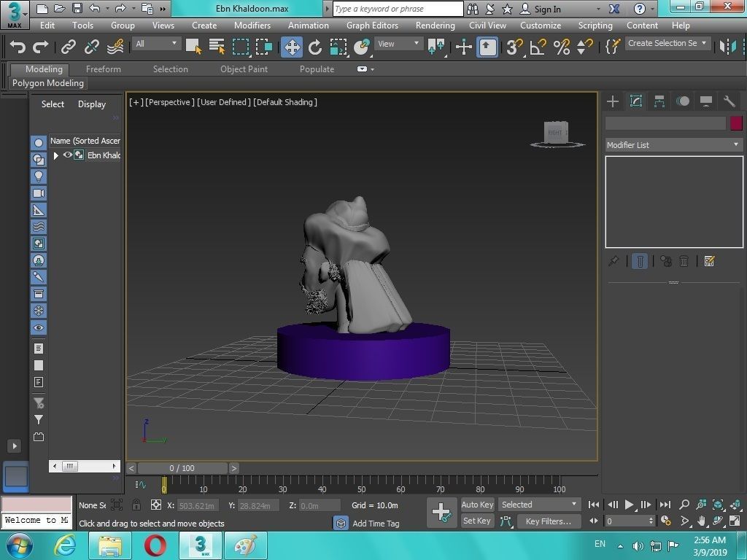Open the Rendering menu
This screenshot has width=747, height=560.
tap(435, 26)
